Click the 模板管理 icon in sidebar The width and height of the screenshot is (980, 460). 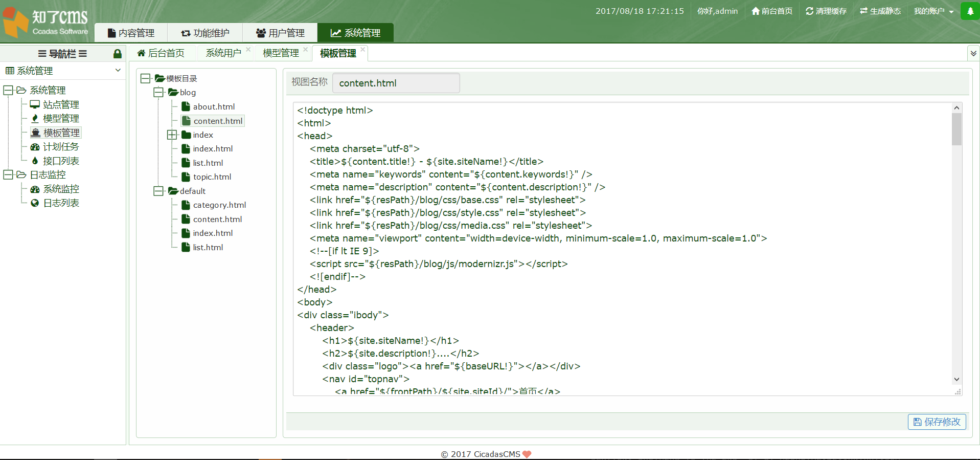tap(35, 133)
